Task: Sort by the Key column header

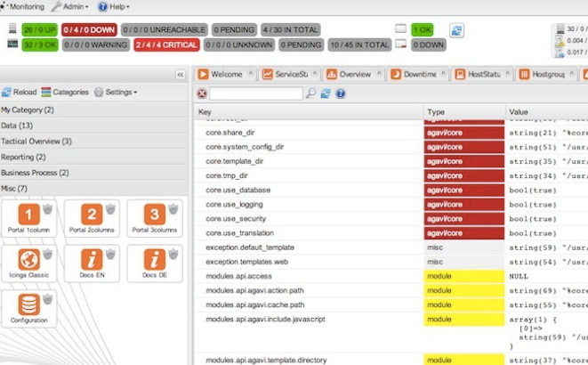Action: pyautogui.click(x=309, y=112)
